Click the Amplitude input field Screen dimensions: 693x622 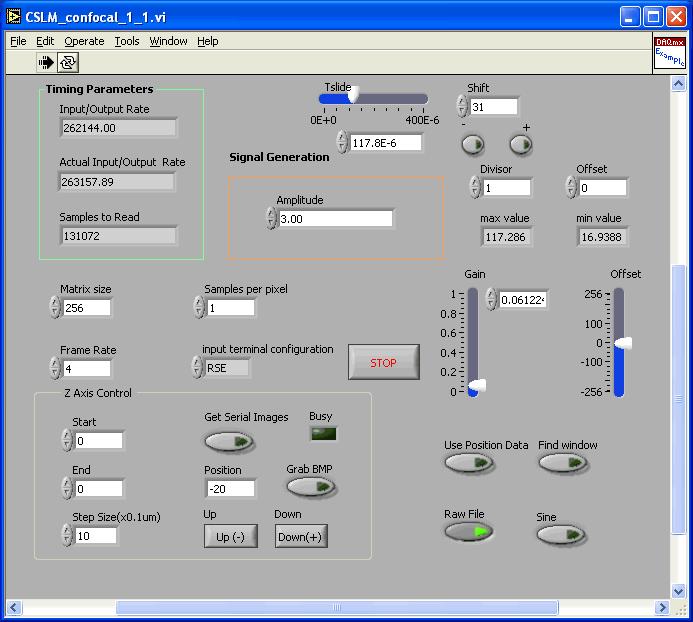point(335,219)
